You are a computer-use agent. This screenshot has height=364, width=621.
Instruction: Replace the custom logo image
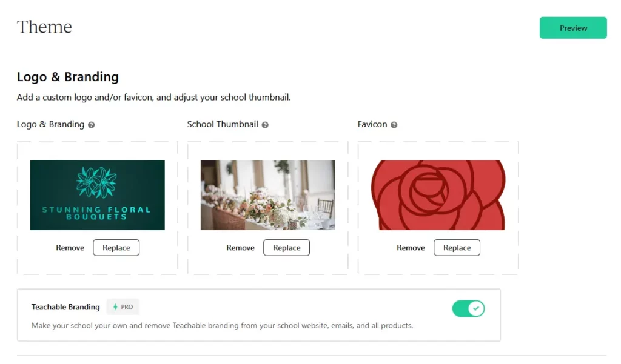coord(116,247)
